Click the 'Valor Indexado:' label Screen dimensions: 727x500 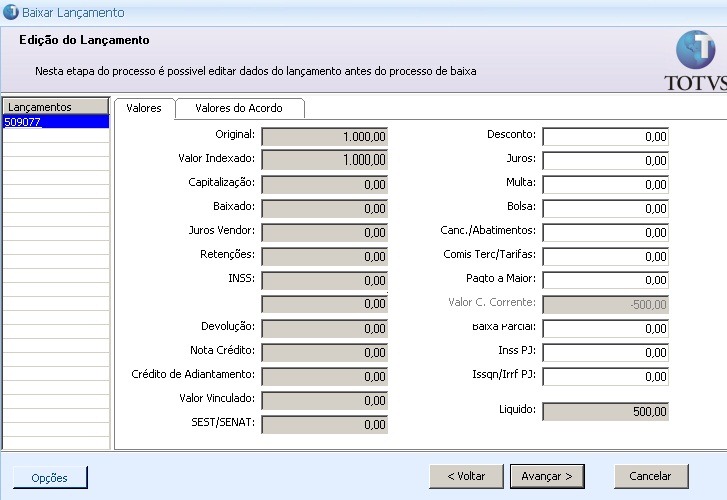[x=217, y=158]
